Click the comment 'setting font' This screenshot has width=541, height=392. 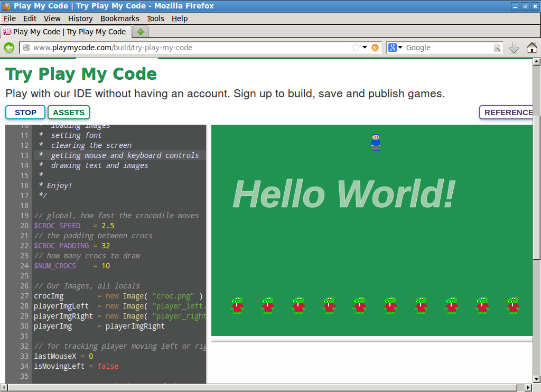76,135
